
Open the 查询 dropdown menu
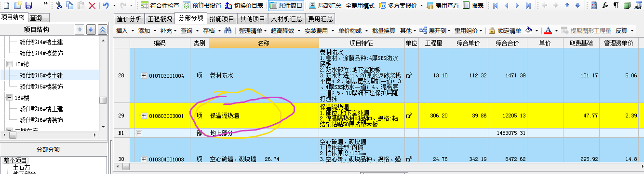pyautogui.click(x=189, y=30)
